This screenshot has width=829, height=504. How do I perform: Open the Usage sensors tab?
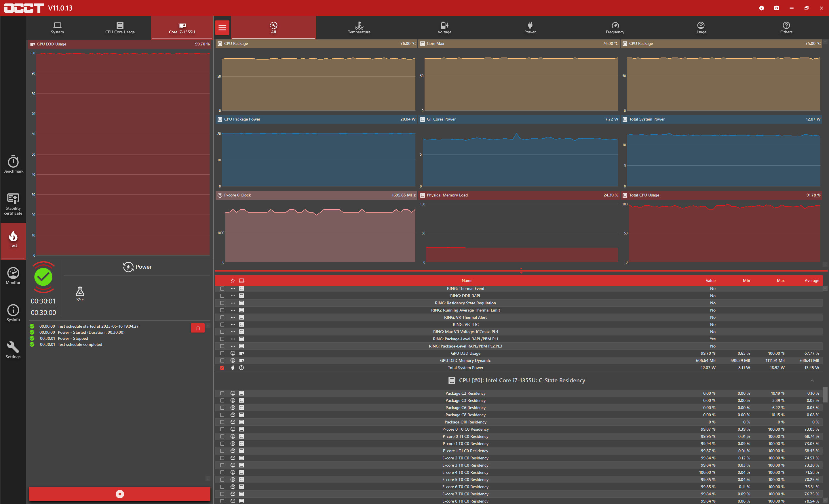701,28
